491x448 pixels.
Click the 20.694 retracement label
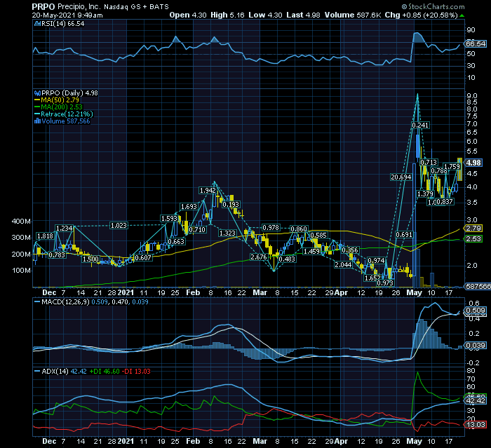click(x=401, y=177)
